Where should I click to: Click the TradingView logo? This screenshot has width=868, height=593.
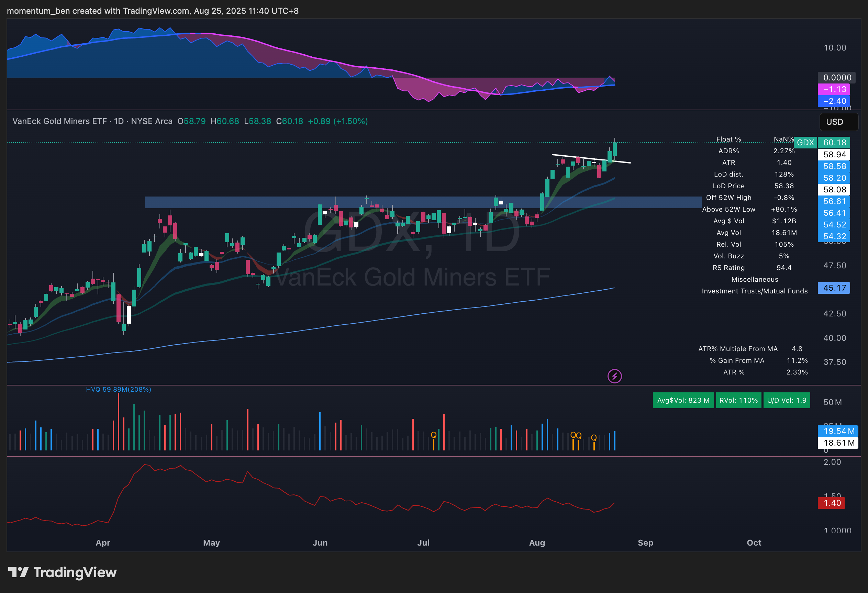click(x=63, y=572)
